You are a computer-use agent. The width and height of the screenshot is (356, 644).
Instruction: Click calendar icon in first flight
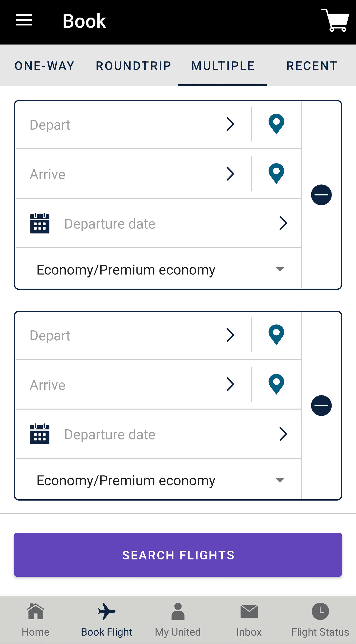[40, 223]
